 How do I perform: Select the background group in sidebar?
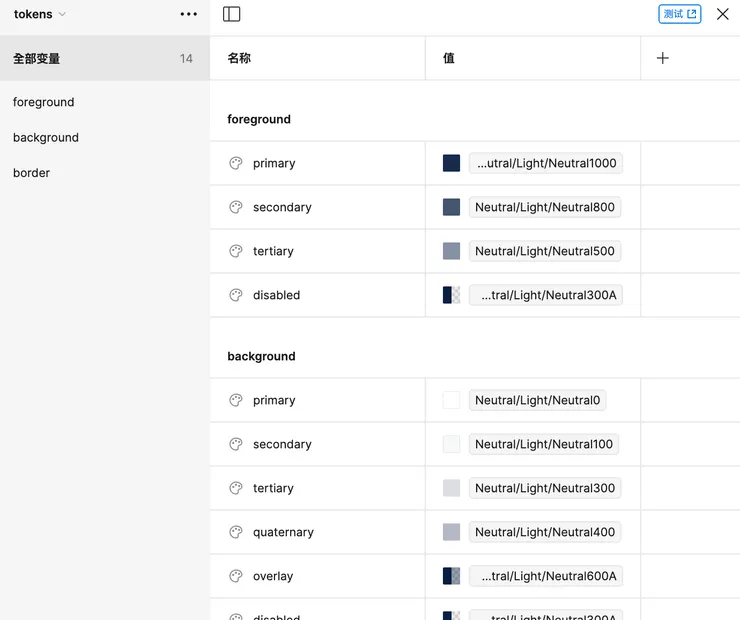[x=46, y=137]
